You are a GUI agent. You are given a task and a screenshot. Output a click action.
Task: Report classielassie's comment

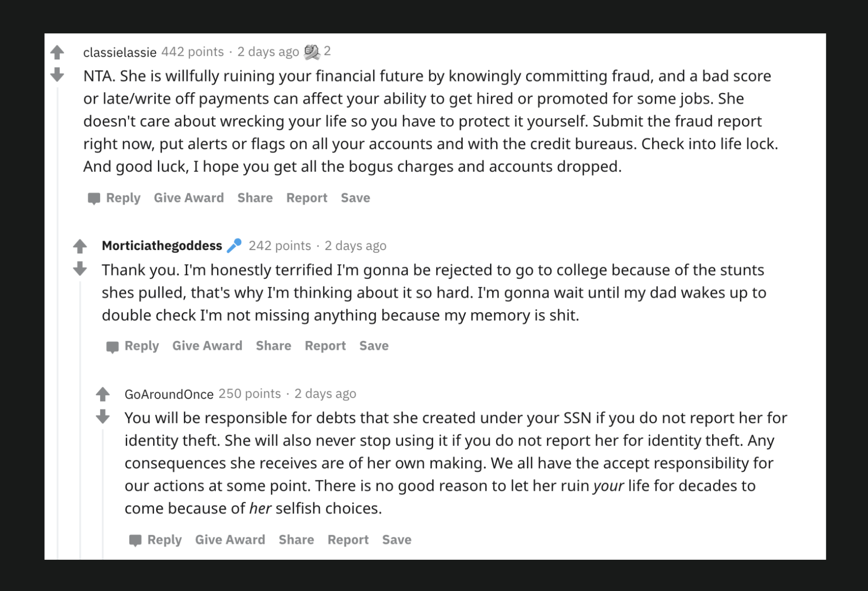306,198
